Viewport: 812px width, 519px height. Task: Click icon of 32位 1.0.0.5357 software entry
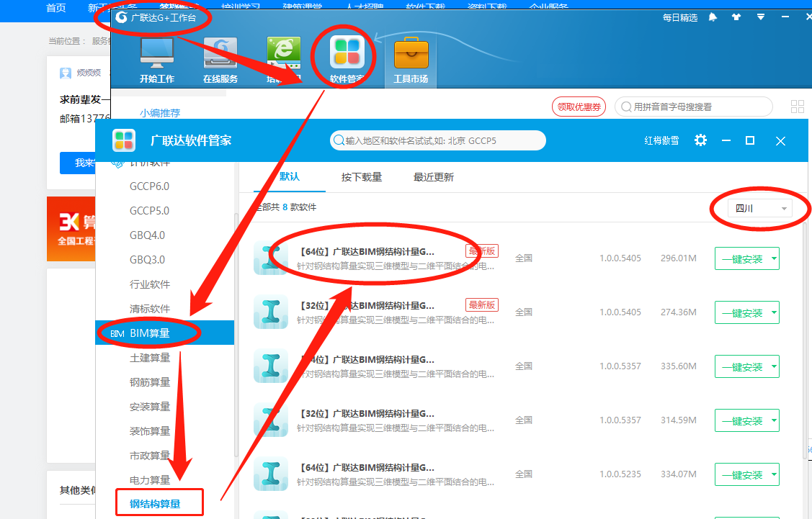point(271,420)
